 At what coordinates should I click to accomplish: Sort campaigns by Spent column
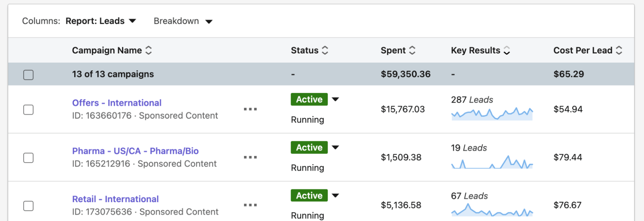tap(412, 50)
